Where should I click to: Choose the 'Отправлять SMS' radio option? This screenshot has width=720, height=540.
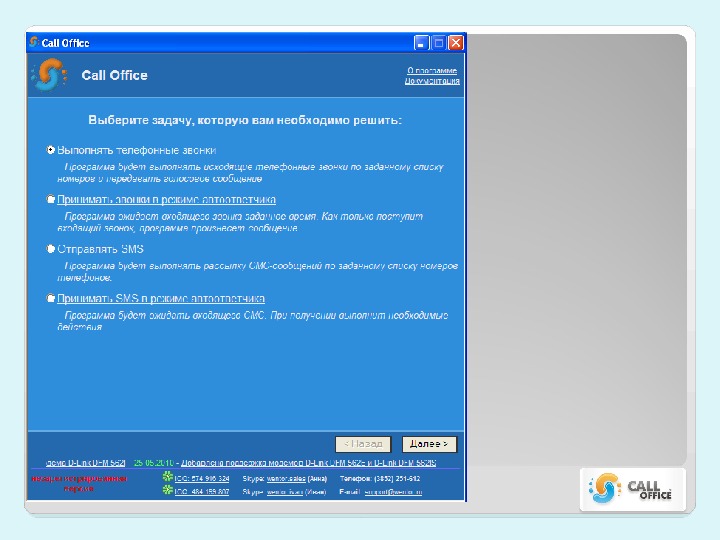pos(51,249)
